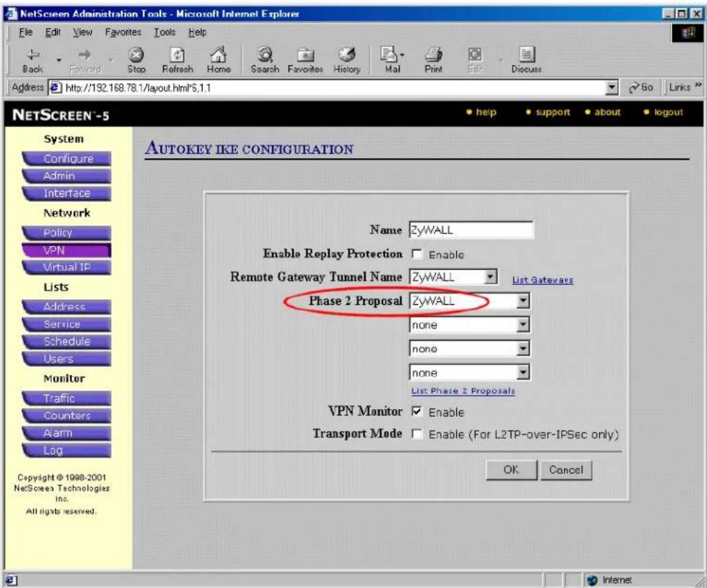Click the page icon in Address bar
The image size is (707, 588).
55,88
